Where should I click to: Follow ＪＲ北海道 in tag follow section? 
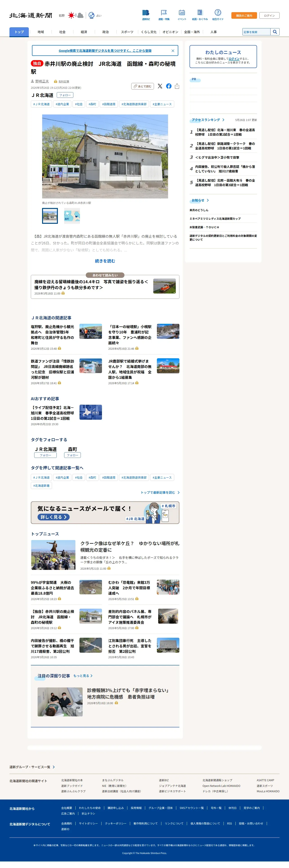pos(45,455)
